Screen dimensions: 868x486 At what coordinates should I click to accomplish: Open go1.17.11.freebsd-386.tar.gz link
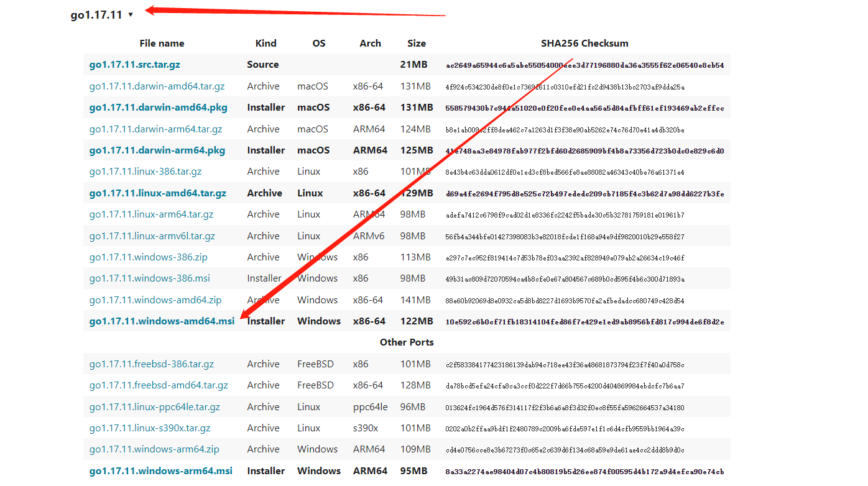(x=151, y=364)
